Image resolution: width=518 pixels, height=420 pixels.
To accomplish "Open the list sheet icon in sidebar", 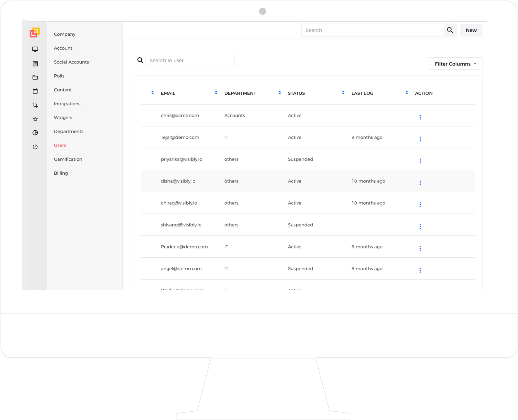I will pyautogui.click(x=35, y=64).
